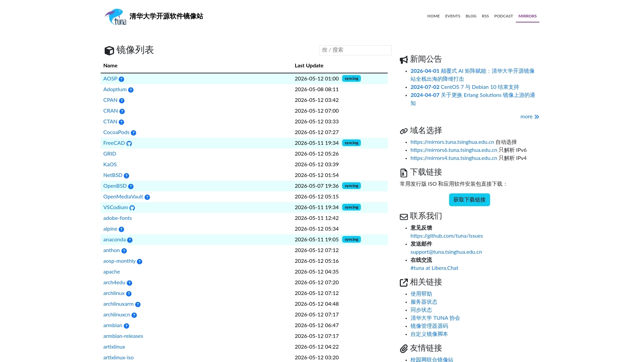Open 同步状态 link
Image resolution: width=644 pixels, height=362 pixels.
pos(421,310)
